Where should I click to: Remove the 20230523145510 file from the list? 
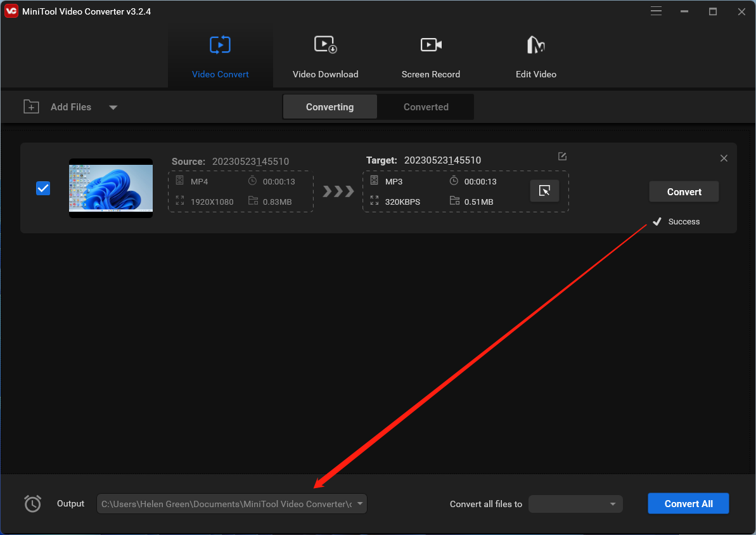coord(724,158)
